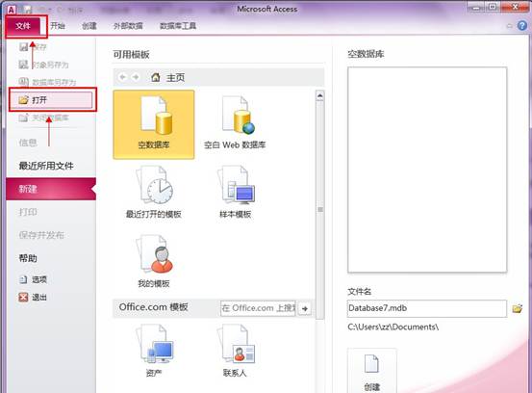Open the 保存并发布 section

click(x=41, y=235)
